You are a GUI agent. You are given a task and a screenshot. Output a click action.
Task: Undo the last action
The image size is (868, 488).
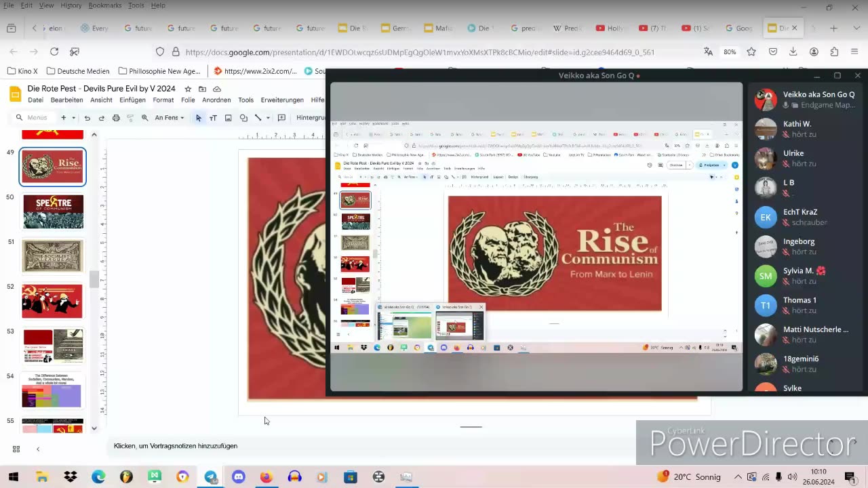pos(87,117)
